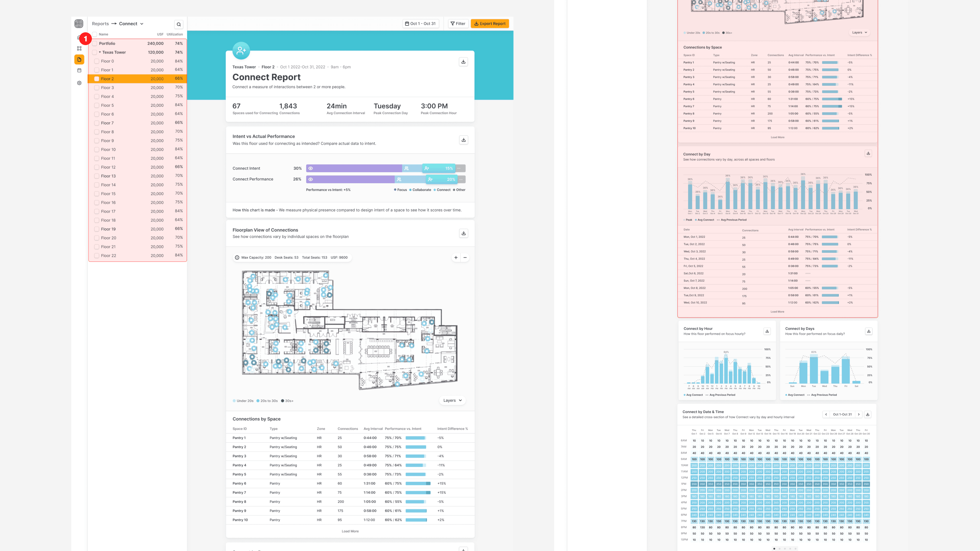The width and height of the screenshot is (980, 551).
Task: Select Floor 10 in the list
Action: (x=109, y=149)
